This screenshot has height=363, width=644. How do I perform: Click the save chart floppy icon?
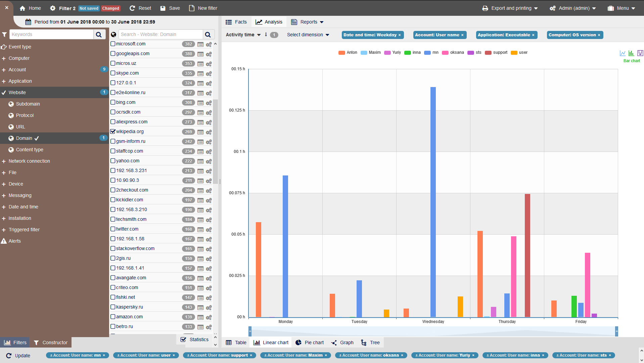coord(640,53)
